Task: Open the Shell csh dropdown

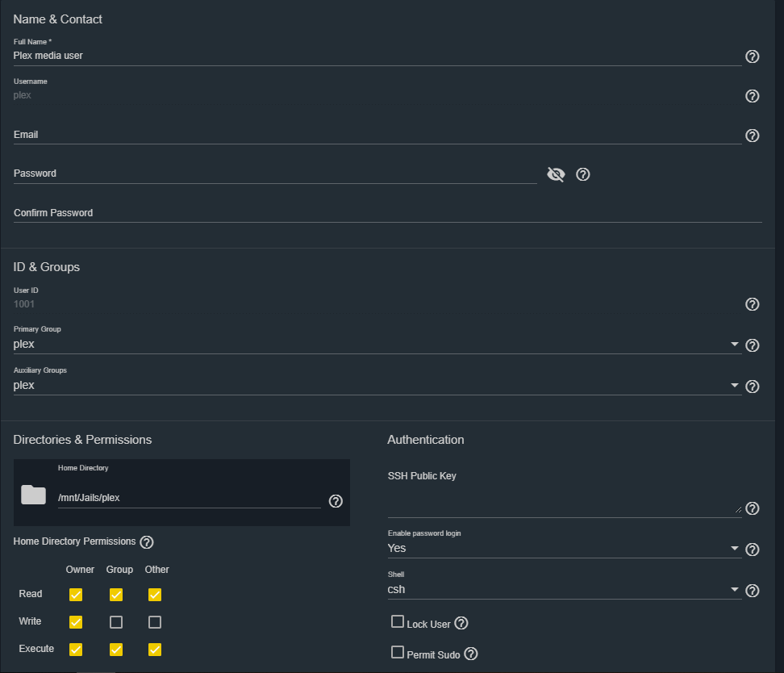Action: point(564,589)
